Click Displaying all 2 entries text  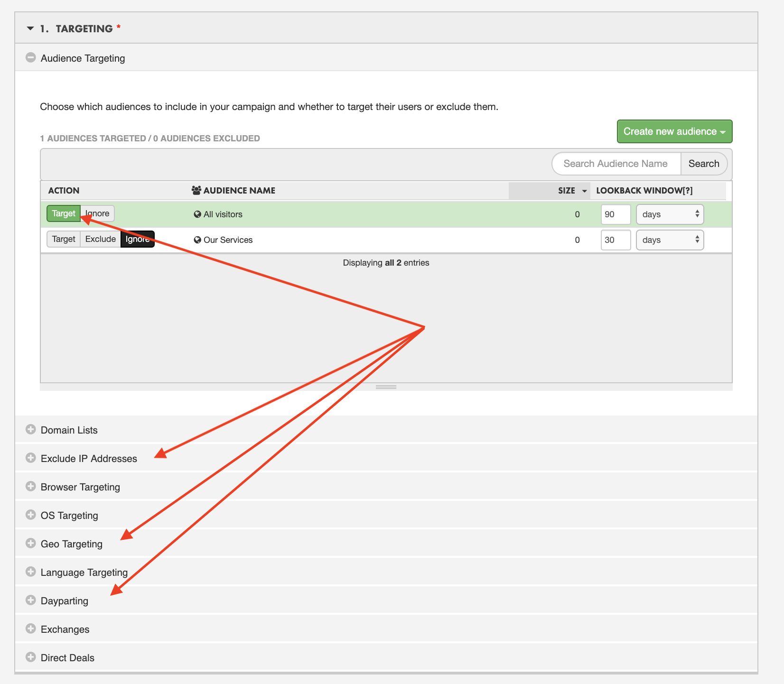click(386, 263)
